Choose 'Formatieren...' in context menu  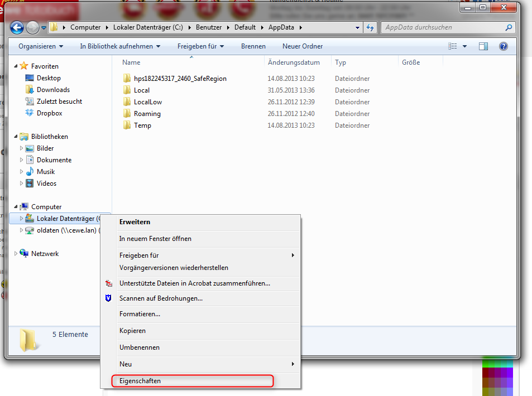tap(140, 314)
